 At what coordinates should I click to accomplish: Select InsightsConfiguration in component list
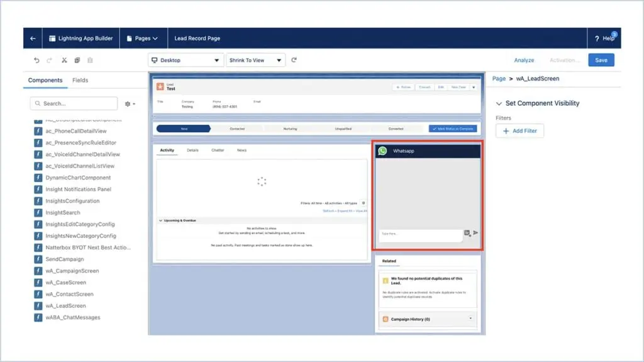click(x=73, y=201)
